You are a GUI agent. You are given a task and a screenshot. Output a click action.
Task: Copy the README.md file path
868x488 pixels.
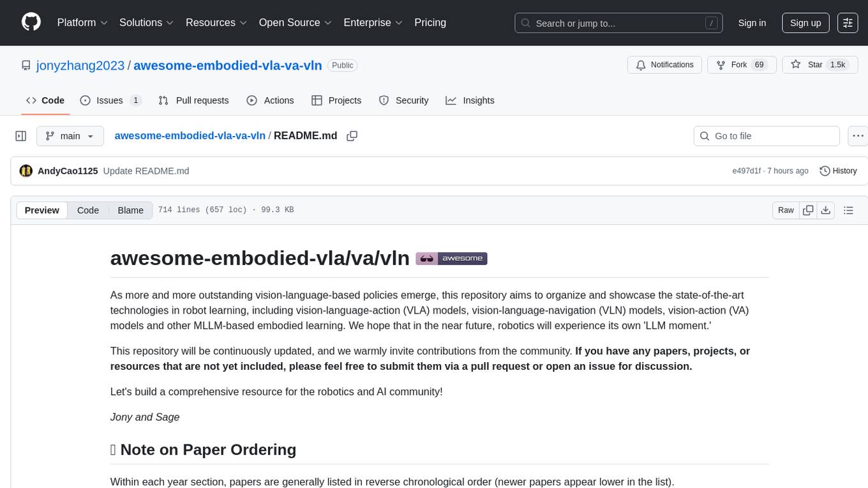point(352,136)
